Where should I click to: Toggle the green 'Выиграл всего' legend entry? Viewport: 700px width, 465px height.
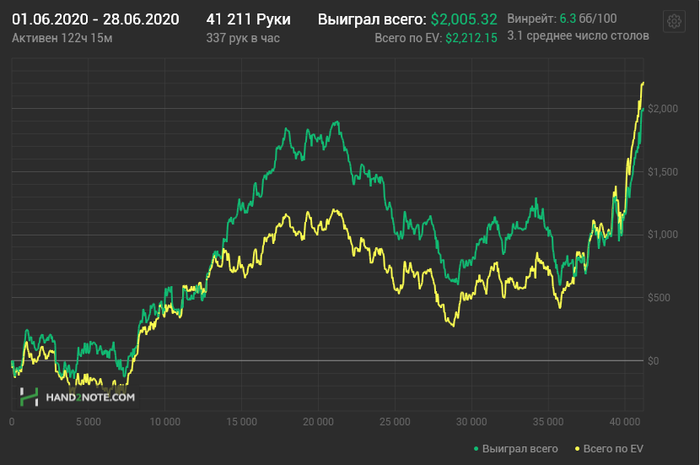pyautogui.click(x=516, y=448)
